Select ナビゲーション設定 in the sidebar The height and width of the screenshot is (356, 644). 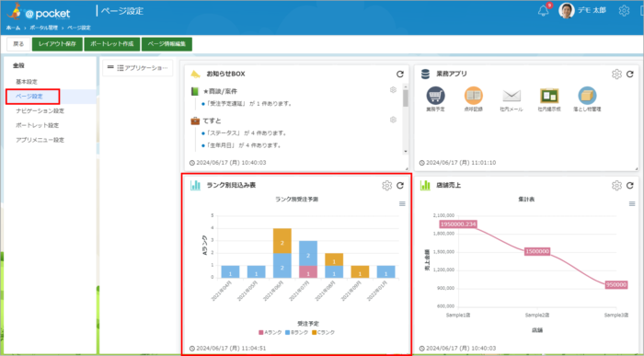click(x=40, y=111)
